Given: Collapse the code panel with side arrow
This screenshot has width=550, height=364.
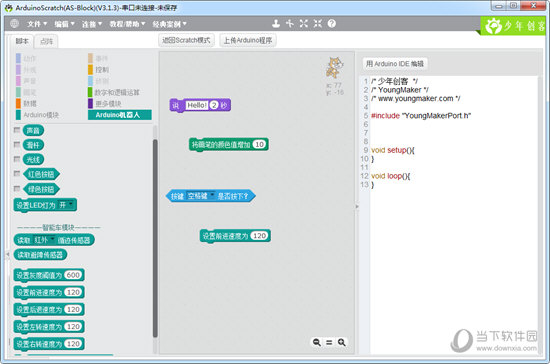Looking at the screenshot, I should pyautogui.click(x=357, y=207).
